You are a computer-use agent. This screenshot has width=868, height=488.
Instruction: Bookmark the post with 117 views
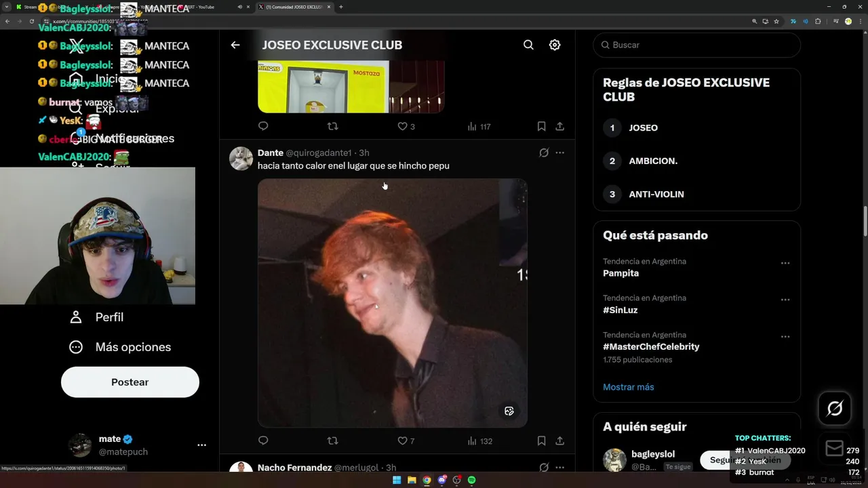[x=541, y=126]
